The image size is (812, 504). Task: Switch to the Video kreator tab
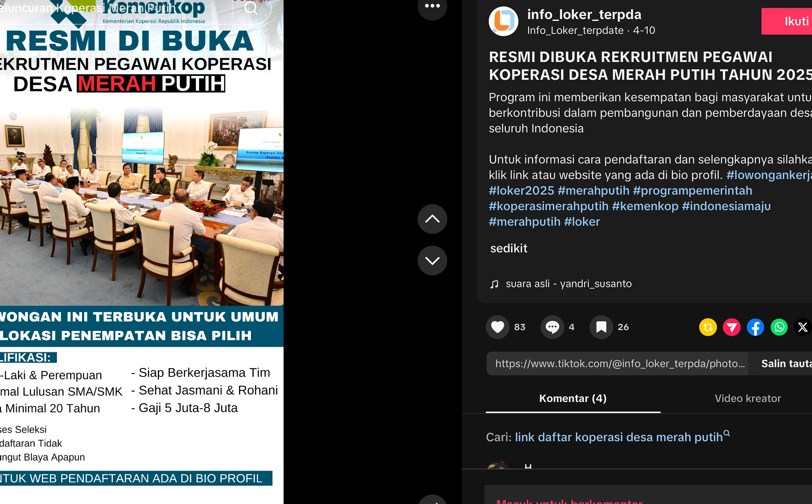coord(748,398)
